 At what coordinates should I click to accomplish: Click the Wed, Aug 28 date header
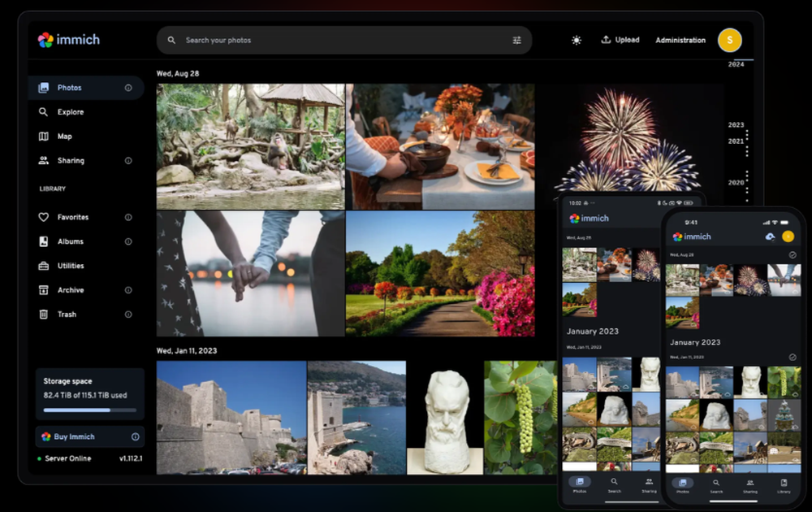click(178, 74)
